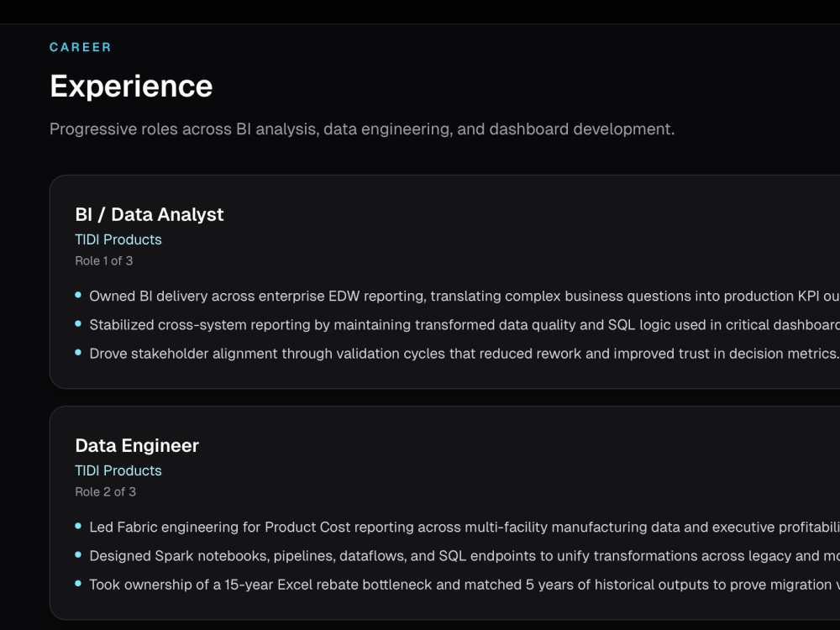Click the "Role 1 of 3" label
This screenshot has height=630, width=840.
(x=104, y=261)
